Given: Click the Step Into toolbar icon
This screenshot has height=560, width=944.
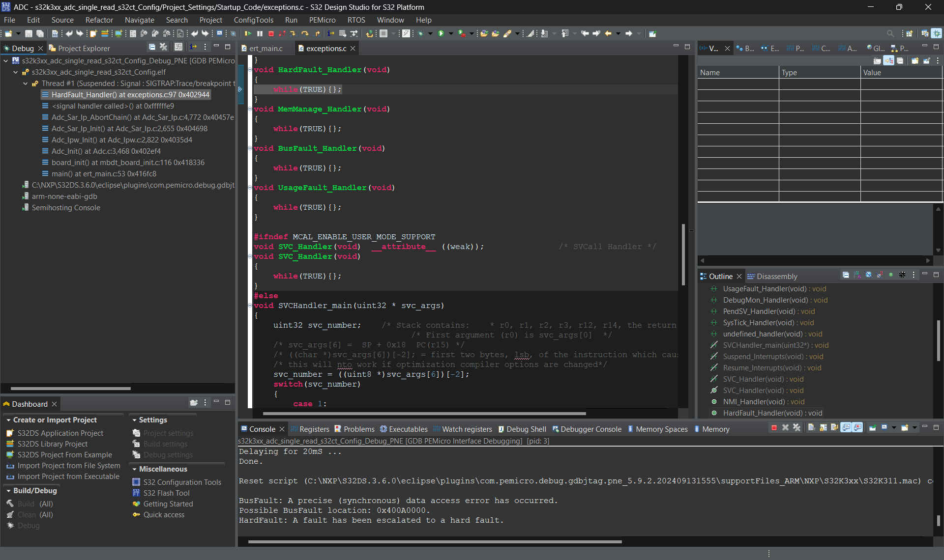Looking at the screenshot, I should pos(293,33).
